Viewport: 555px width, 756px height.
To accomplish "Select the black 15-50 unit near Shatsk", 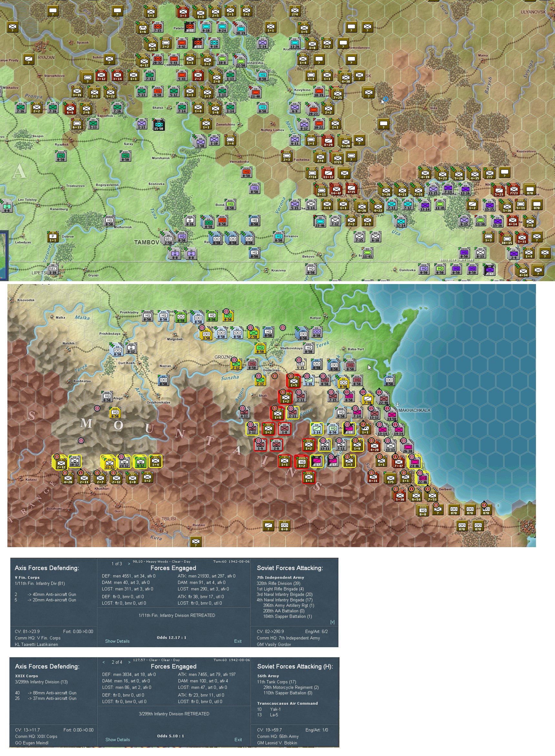I will [158, 125].
